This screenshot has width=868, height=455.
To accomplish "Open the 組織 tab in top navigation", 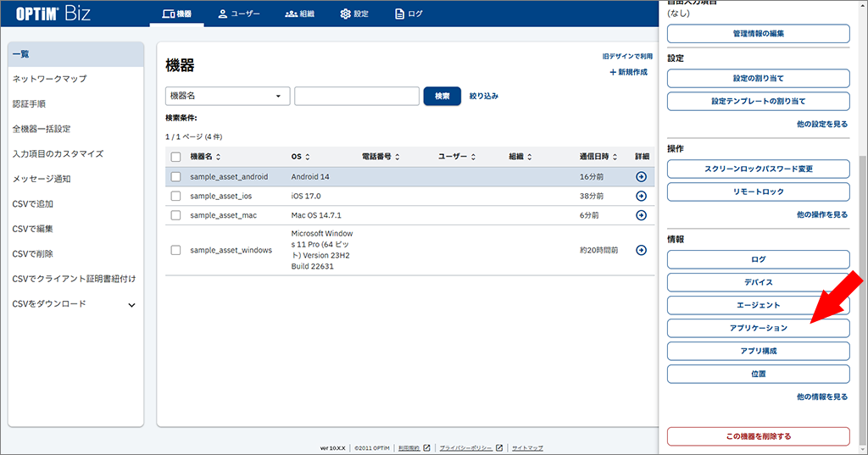I will [299, 14].
